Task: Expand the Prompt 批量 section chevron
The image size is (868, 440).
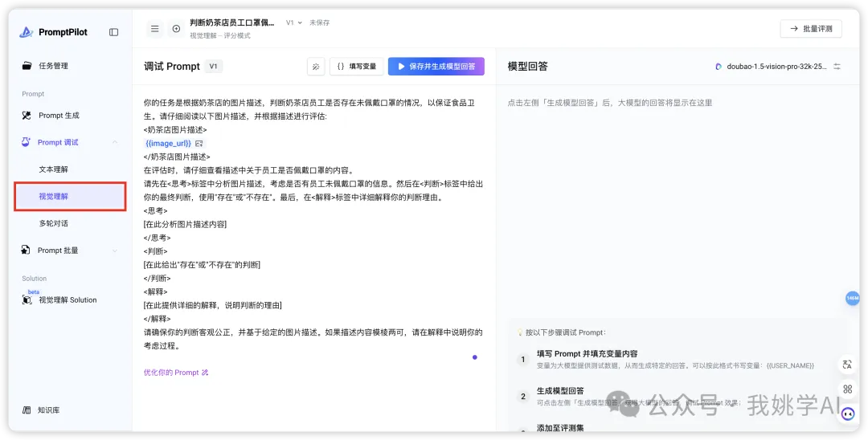Action: pyautogui.click(x=115, y=251)
